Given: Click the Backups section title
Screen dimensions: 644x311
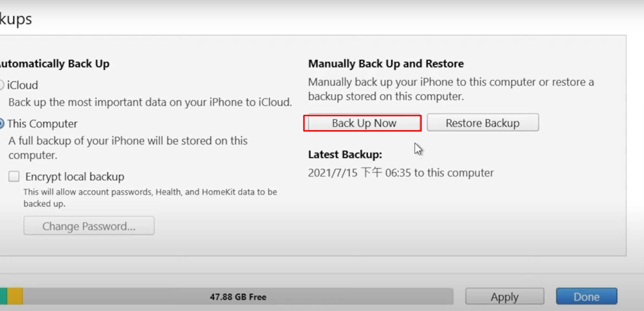Looking at the screenshot, I should coord(15,19).
